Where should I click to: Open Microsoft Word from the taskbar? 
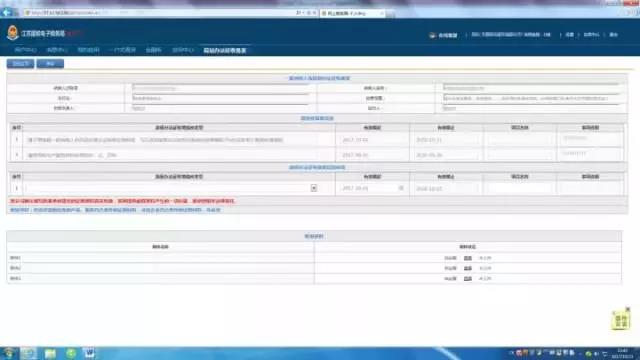(89, 353)
